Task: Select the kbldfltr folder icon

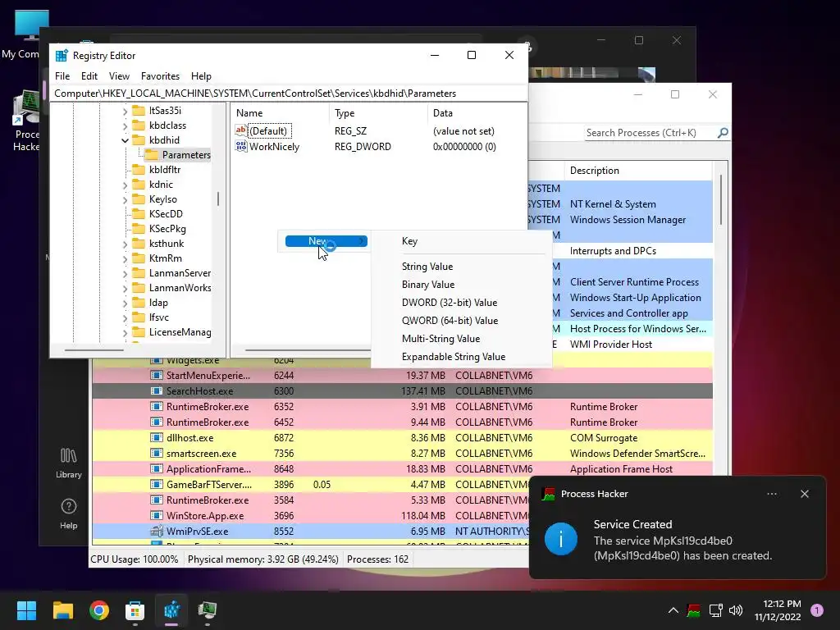Action: (x=139, y=170)
